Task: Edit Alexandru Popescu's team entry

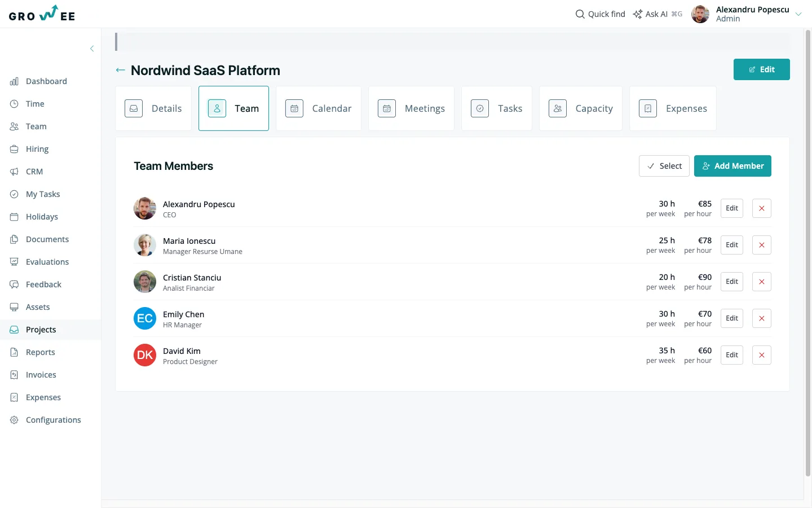Action: [x=732, y=208]
